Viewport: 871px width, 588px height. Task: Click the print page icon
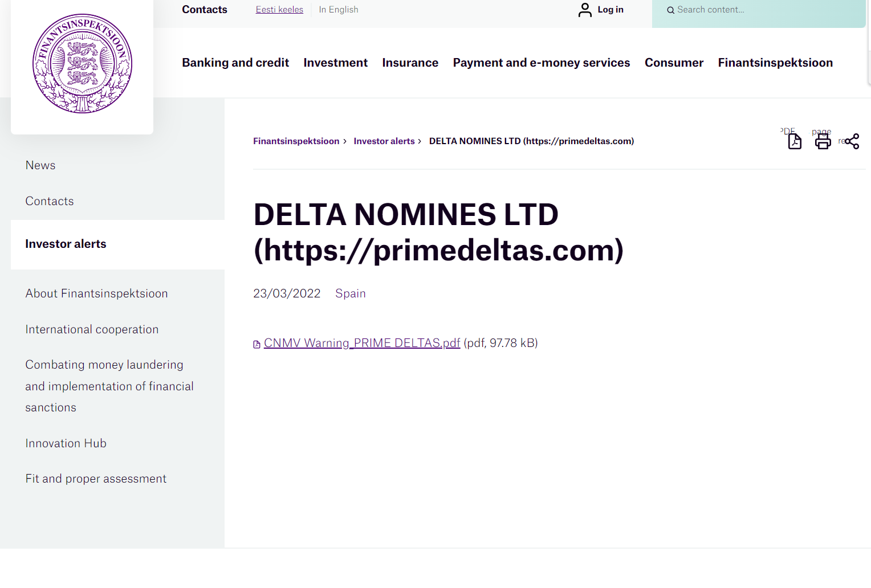pos(823,141)
